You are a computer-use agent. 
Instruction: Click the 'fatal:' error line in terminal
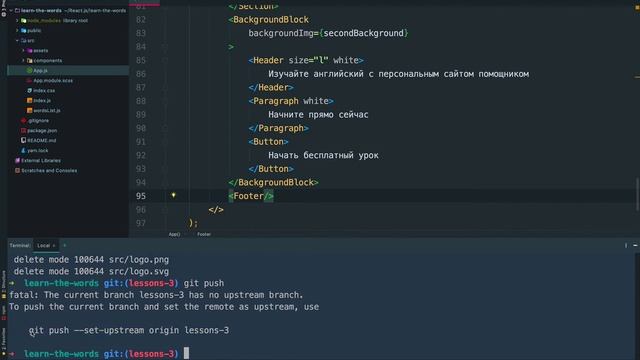[156, 295]
